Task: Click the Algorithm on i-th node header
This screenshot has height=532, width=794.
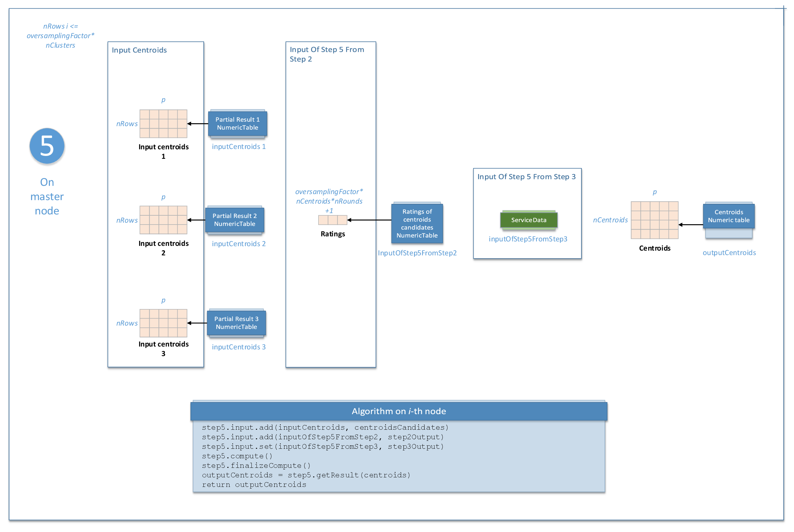Action: pyautogui.click(x=399, y=411)
